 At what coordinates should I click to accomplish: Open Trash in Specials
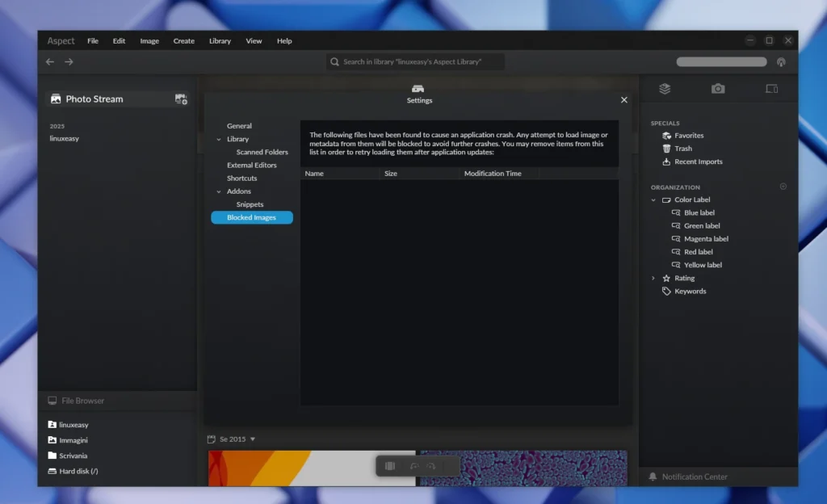click(682, 149)
